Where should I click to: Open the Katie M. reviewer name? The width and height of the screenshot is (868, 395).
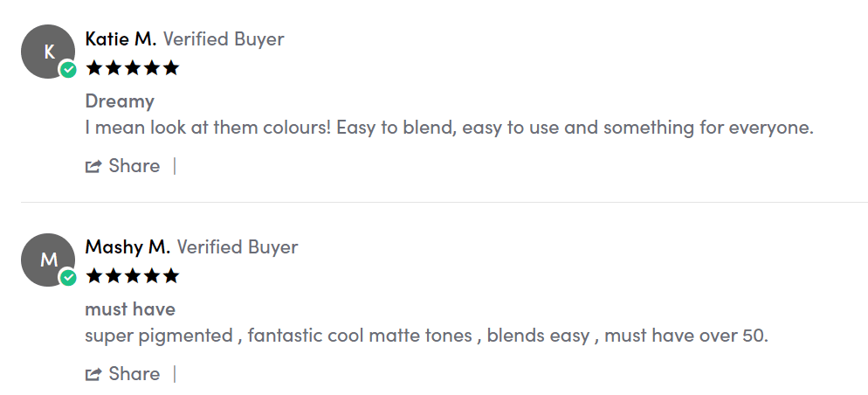[121, 39]
